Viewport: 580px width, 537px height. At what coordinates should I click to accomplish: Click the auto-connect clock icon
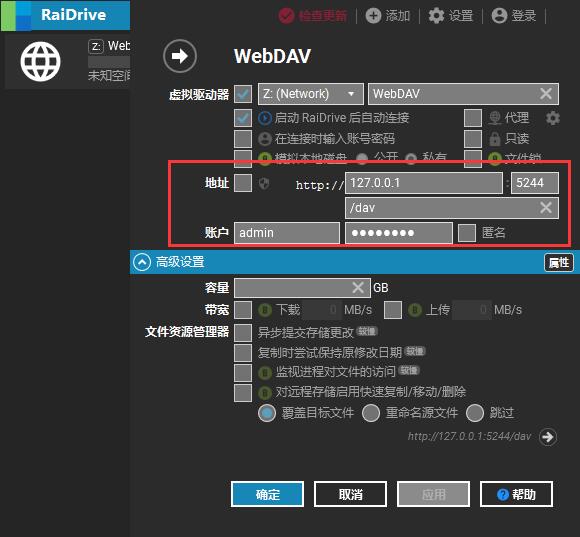coord(265,118)
